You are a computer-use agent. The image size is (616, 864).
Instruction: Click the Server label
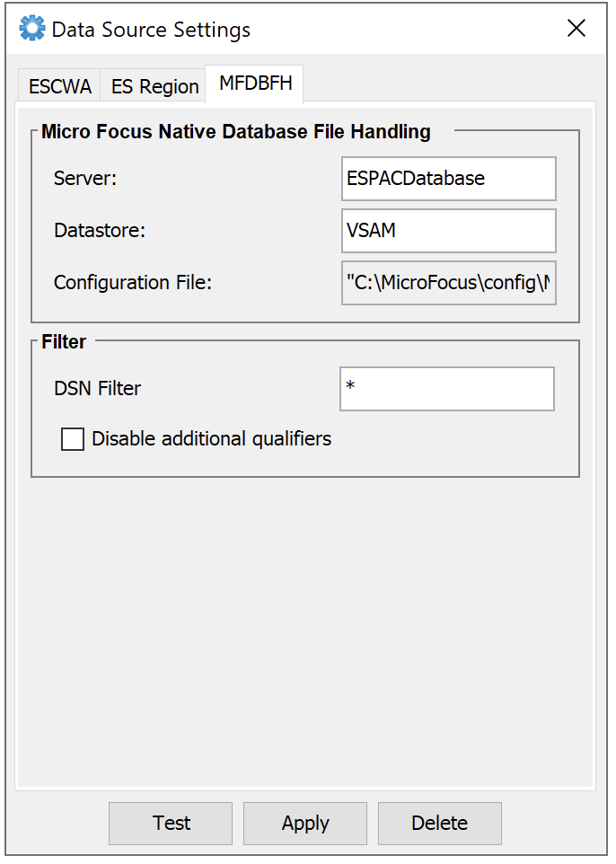coord(84,179)
